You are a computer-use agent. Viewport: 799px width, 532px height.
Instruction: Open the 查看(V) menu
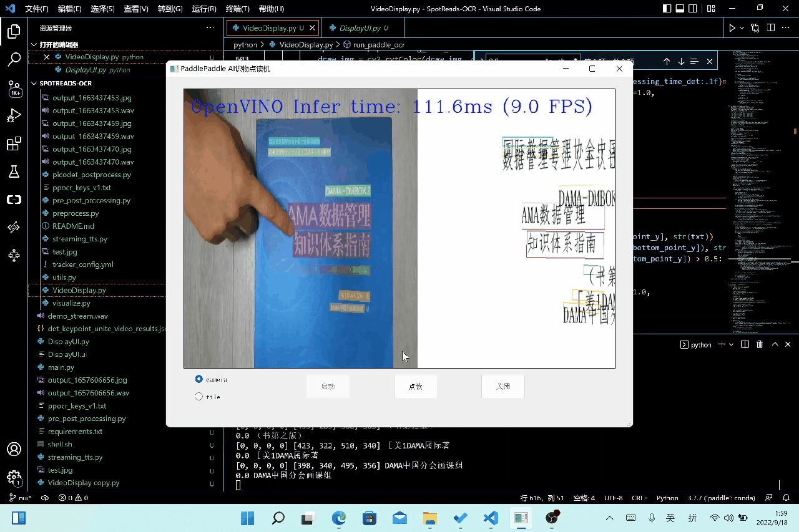pyautogui.click(x=136, y=9)
